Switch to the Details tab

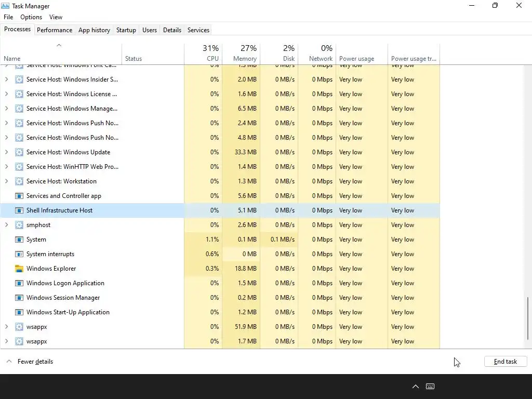pyautogui.click(x=172, y=30)
